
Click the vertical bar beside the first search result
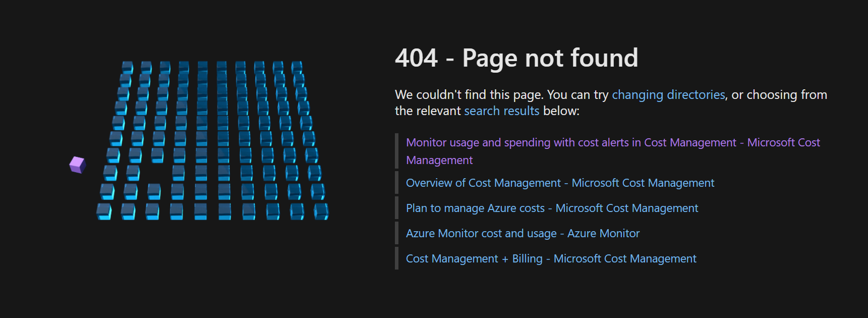click(x=396, y=151)
